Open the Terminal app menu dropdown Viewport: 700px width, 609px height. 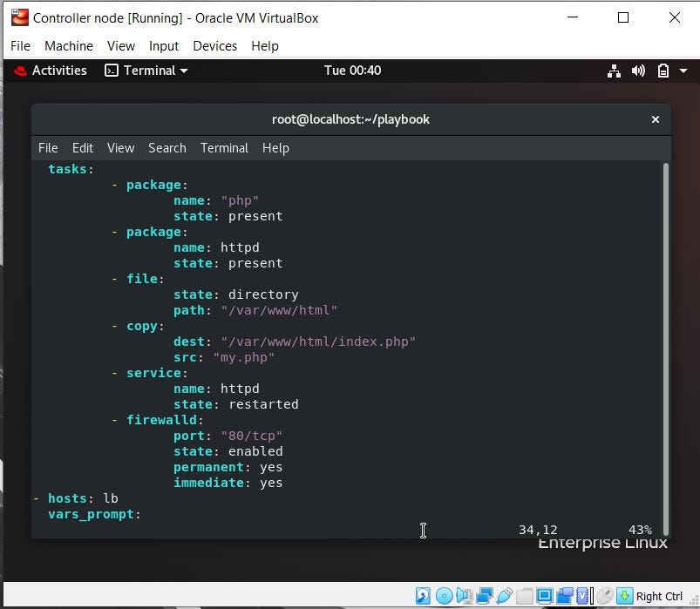[146, 71]
